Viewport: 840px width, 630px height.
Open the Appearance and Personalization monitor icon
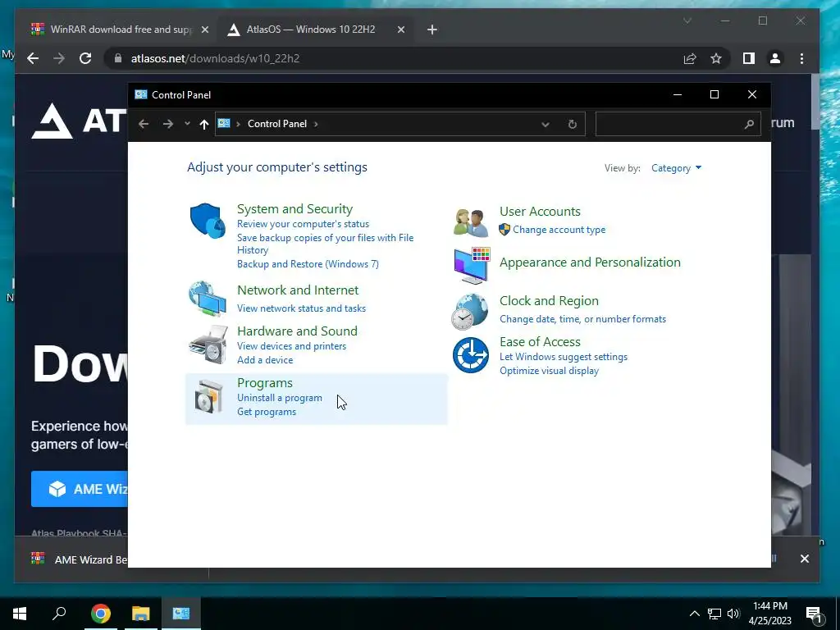472,265
